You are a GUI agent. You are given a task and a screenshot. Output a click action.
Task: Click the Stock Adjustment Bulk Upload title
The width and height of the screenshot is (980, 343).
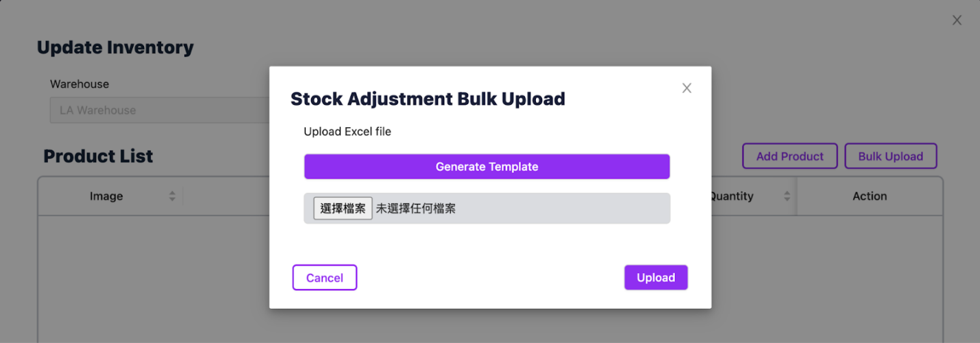click(x=428, y=99)
